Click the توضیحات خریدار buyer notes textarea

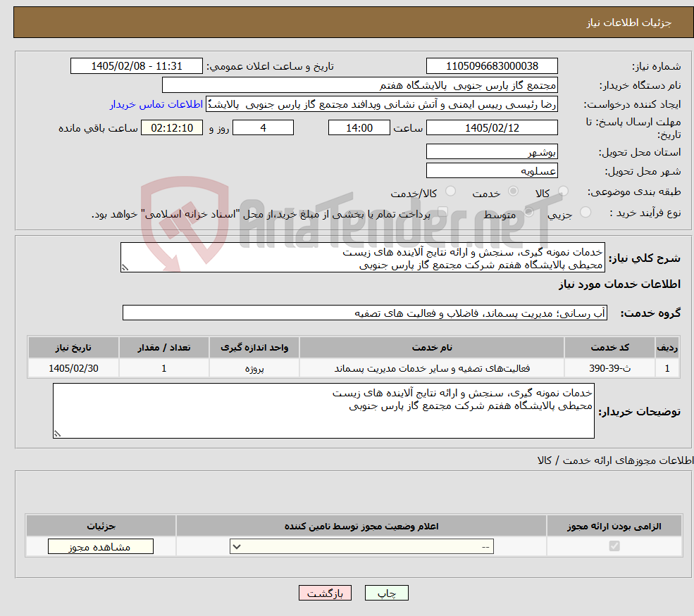pyautogui.click(x=323, y=411)
